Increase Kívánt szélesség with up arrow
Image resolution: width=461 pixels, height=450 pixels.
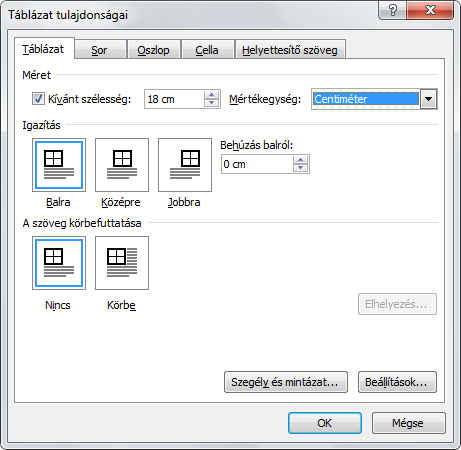coord(211,95)
